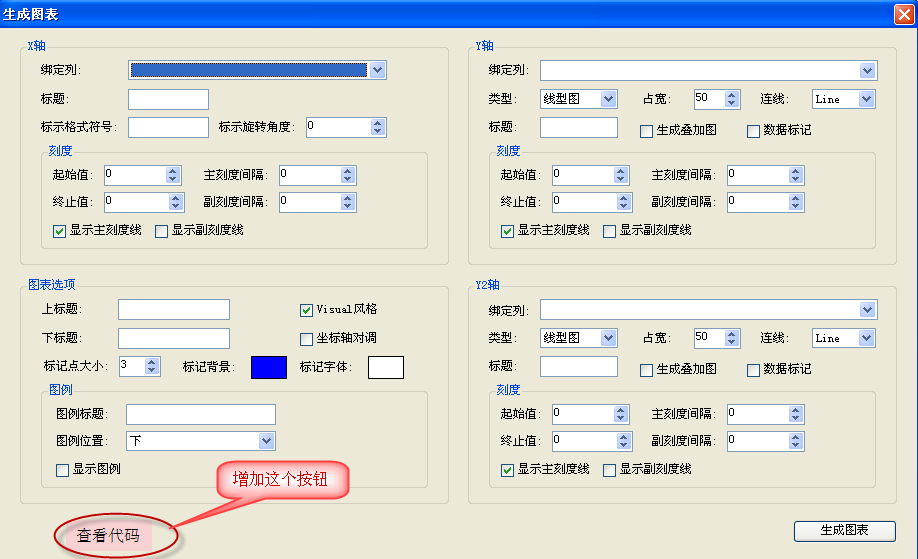This screenshot has height=559, width=918.
Task: Click the 生成图表 button
Action: 844,530
